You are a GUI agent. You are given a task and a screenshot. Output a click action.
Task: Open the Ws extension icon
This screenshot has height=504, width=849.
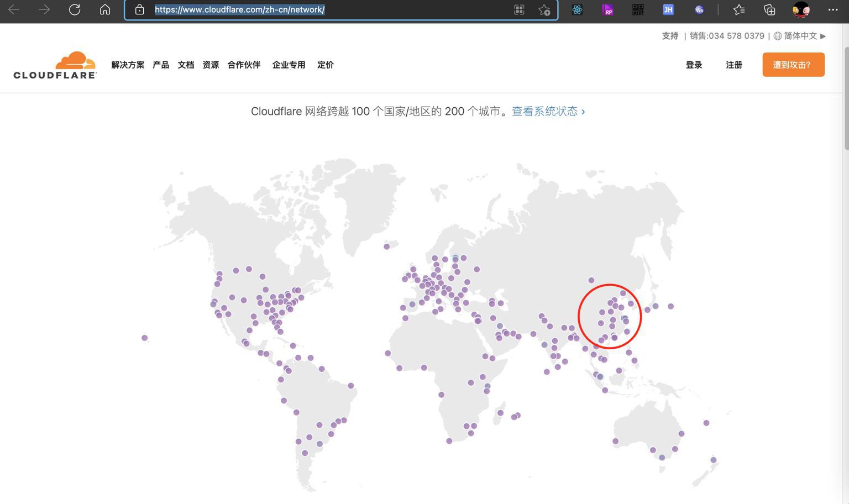699,9
